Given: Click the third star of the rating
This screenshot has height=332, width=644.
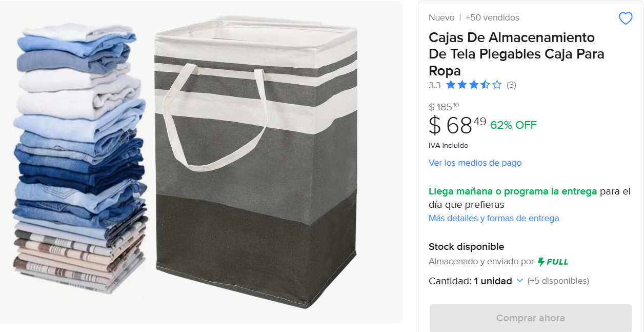Looking at the screenshot, I should pyautogui.click(x=474, y=85).
